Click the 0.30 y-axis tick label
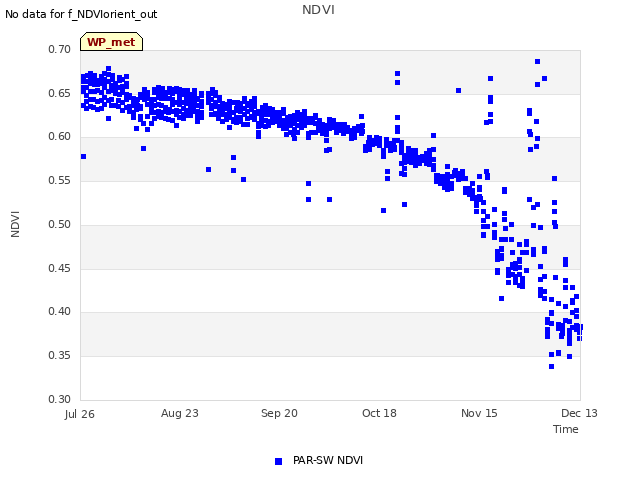The image size is (640, 480). [60, 399]
